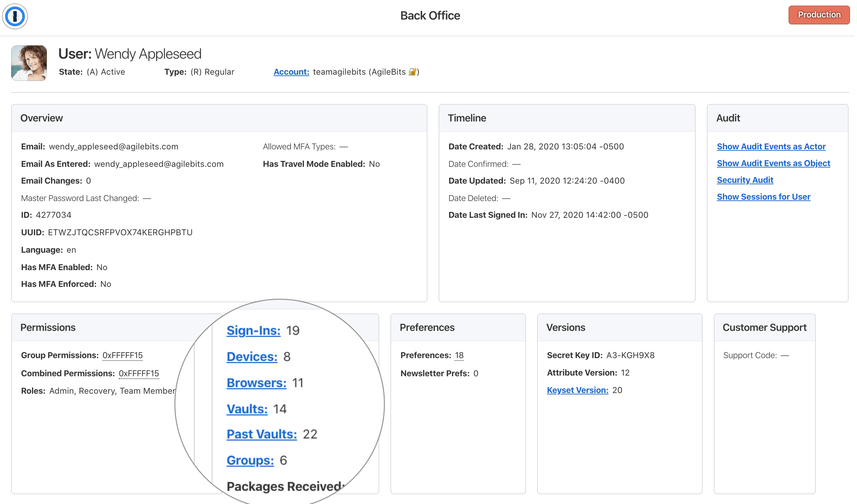Image resolution: width=857 pixels, height=504 pixels.
Task: Click Combined Permissions value 0xFFFFF15
Action: pos(139,373)
